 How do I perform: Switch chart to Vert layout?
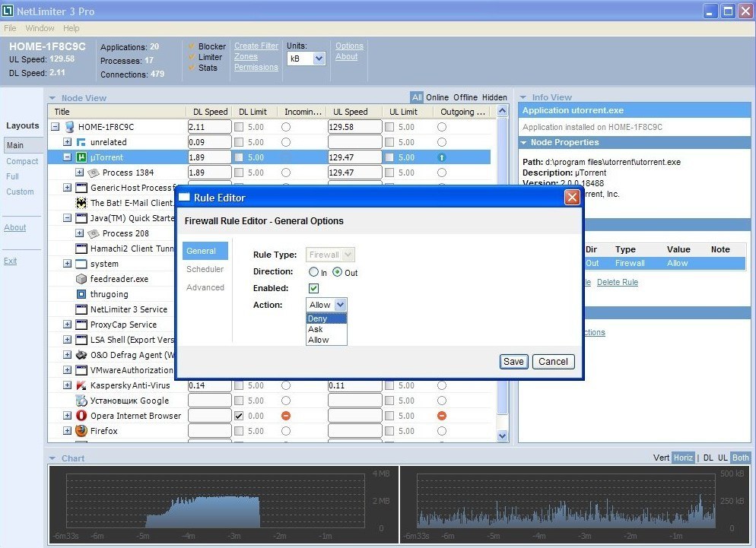click(661, 458)
